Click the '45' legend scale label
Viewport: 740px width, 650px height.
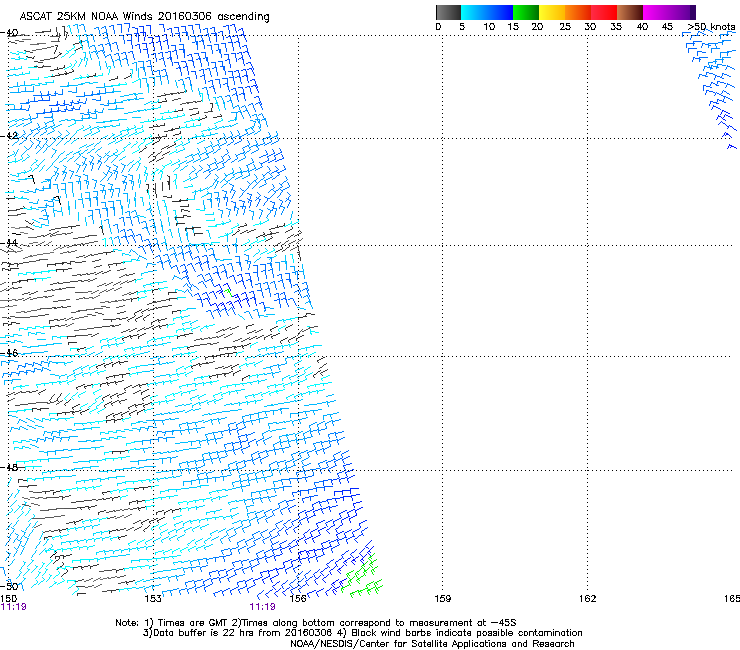(667, 27)
